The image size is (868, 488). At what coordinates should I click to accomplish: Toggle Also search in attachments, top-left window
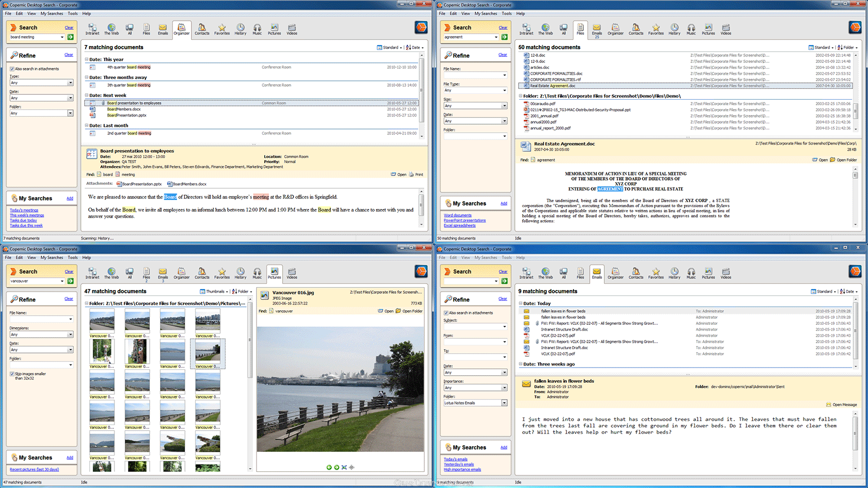12,69
